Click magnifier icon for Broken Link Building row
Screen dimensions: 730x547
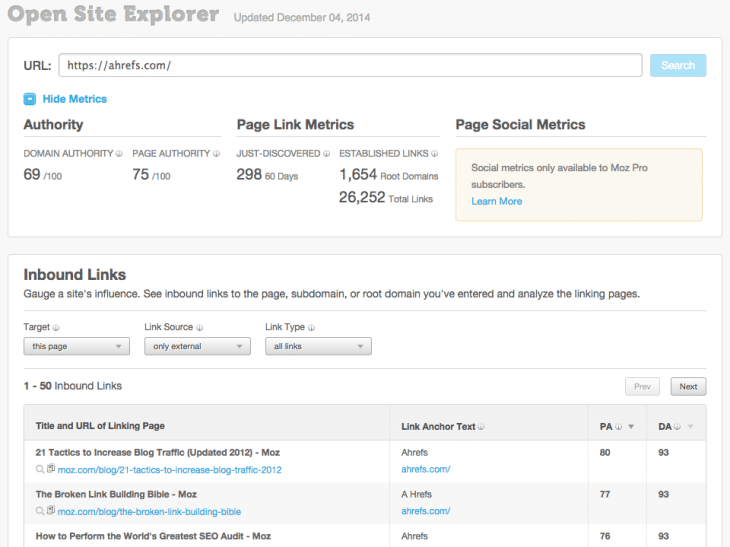[40, 511]
